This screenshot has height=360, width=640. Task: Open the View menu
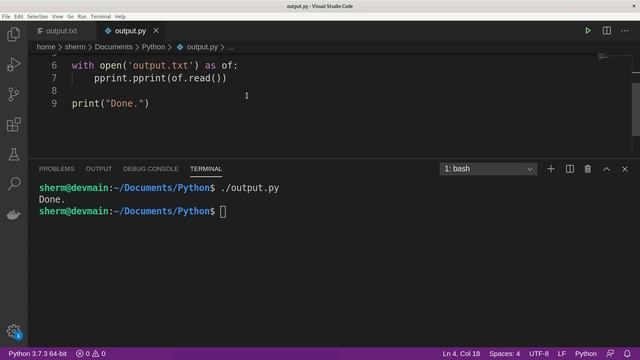pos(58,17)
